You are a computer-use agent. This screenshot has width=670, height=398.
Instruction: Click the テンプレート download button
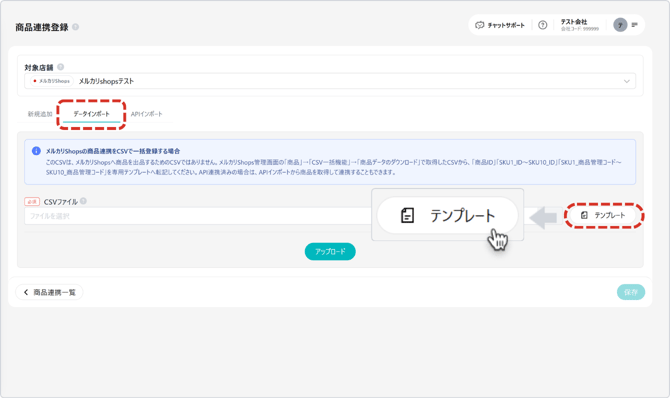pyautogui.click(x=604, y=215)
